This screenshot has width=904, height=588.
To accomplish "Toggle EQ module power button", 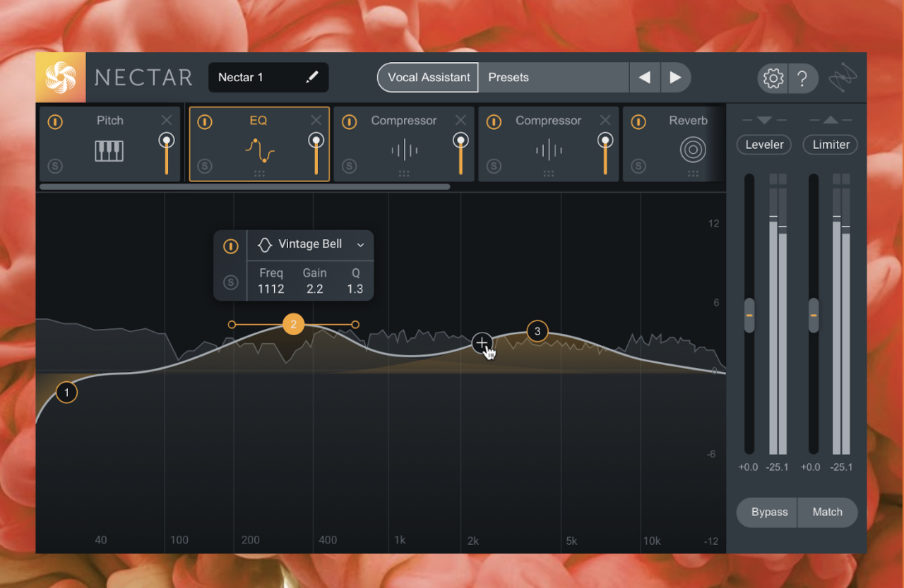I will [205, 122].
